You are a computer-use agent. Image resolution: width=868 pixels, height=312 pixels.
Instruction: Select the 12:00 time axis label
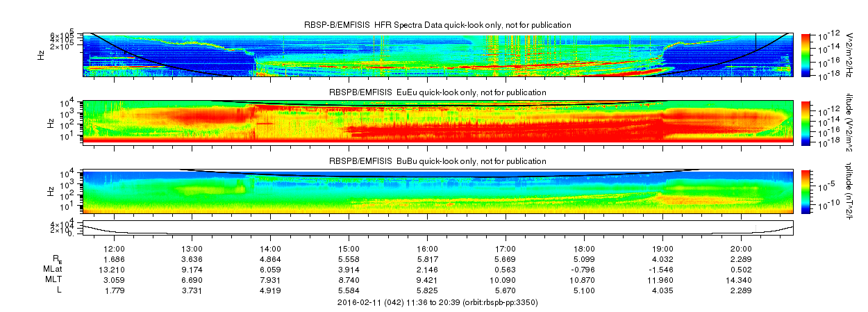[114, 249]
